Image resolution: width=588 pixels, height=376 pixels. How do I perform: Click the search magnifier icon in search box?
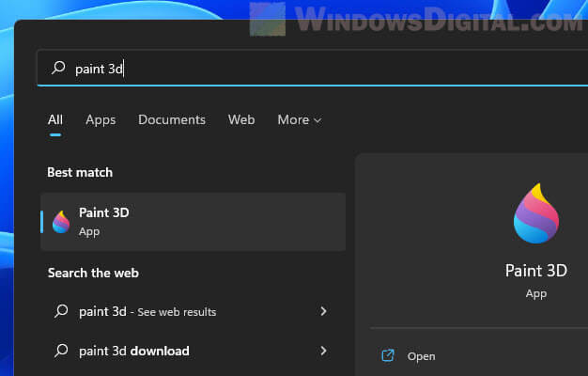[58, 68]
